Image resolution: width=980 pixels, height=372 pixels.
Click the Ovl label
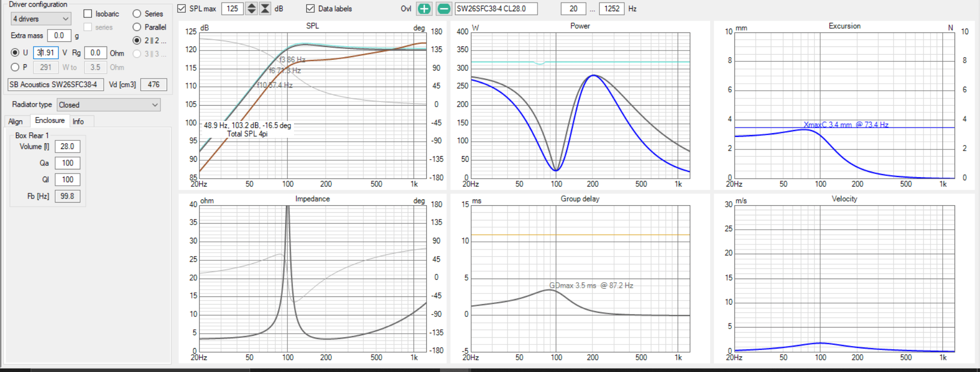pyautogui.click(x=406, y=9)
